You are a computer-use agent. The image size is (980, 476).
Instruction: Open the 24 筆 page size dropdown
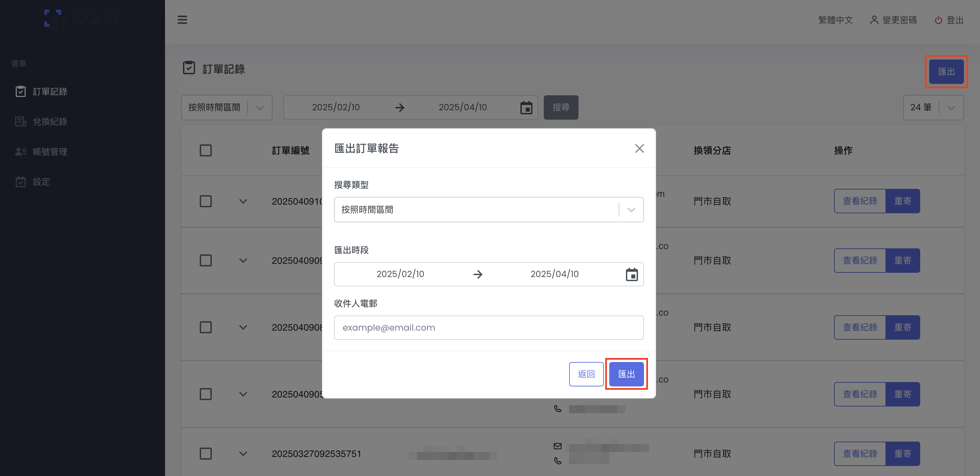click(x=933, y=107)
